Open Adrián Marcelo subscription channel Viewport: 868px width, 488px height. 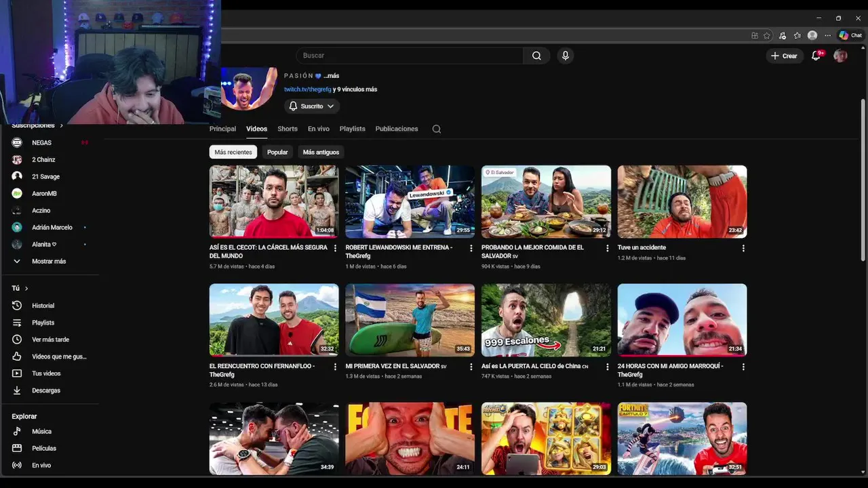(x=51, y=227)
